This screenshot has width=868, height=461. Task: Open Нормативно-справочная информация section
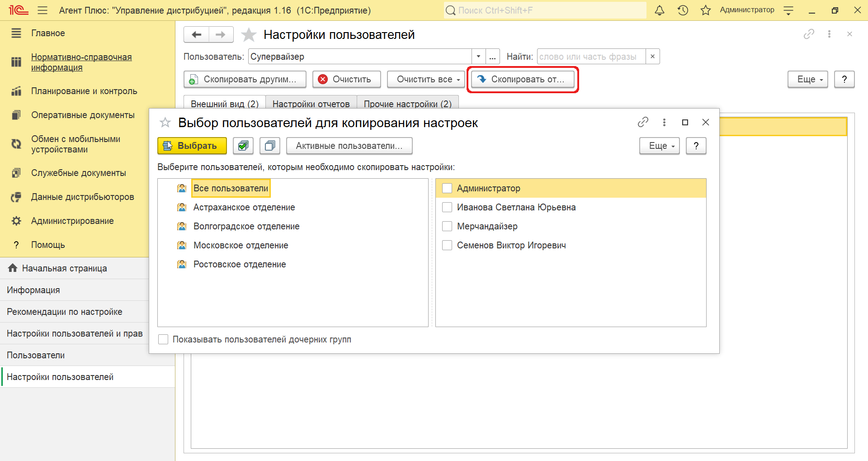[81, 62]
